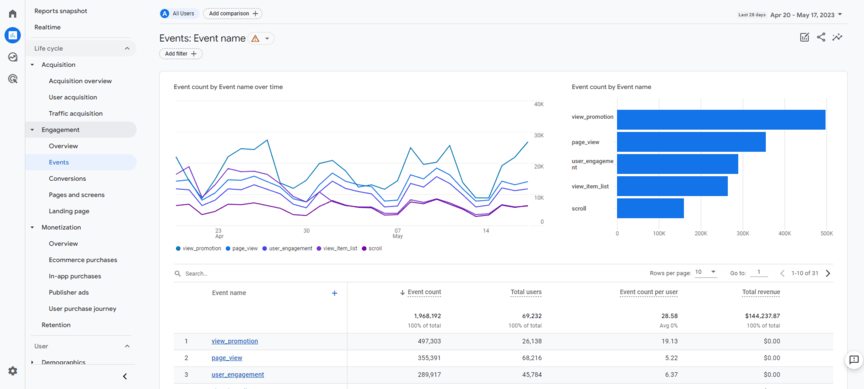Open the feedback chat icon
Screen dimensions: 864x389
click(x=854, y=360)
